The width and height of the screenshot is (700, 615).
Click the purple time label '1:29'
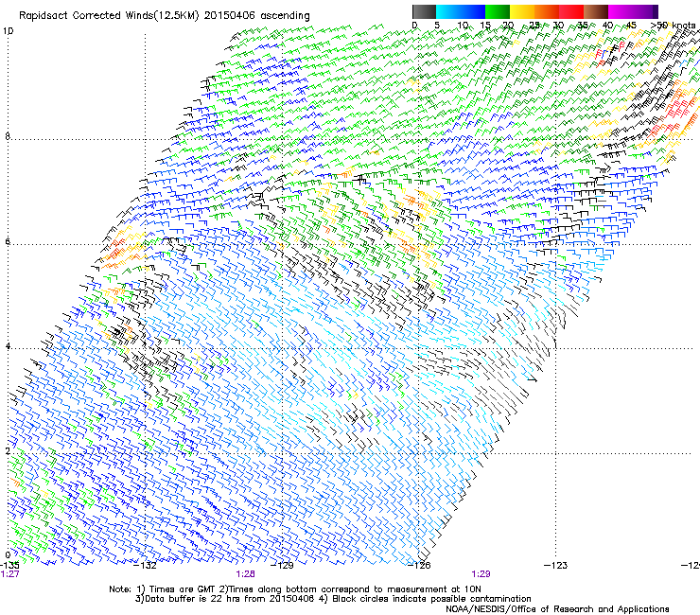pos(481,574)
